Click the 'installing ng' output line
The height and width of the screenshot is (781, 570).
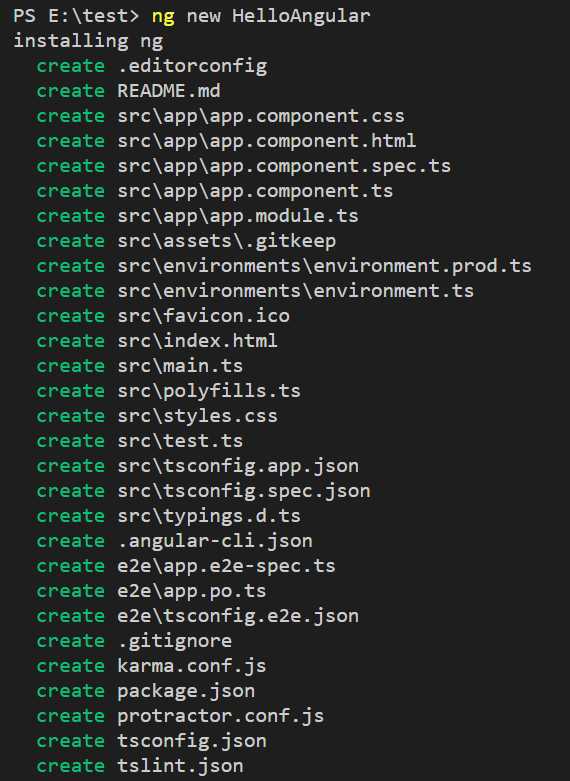[x=88, y=41]
